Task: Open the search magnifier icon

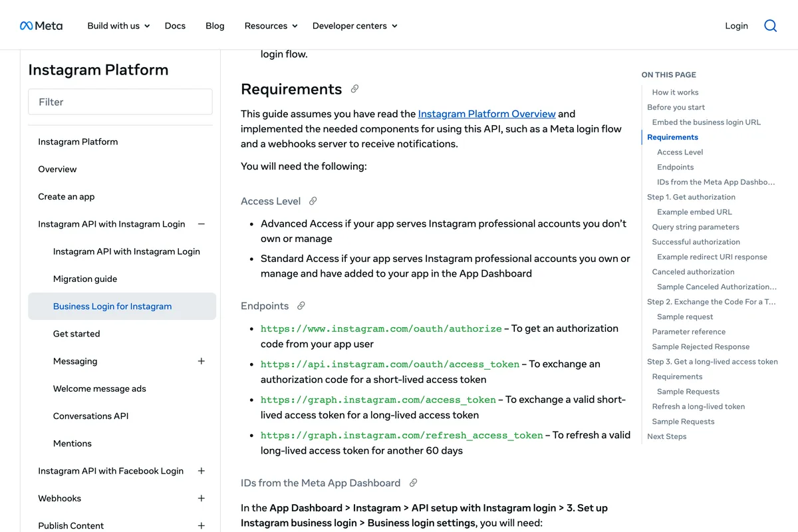Action: 770,26
